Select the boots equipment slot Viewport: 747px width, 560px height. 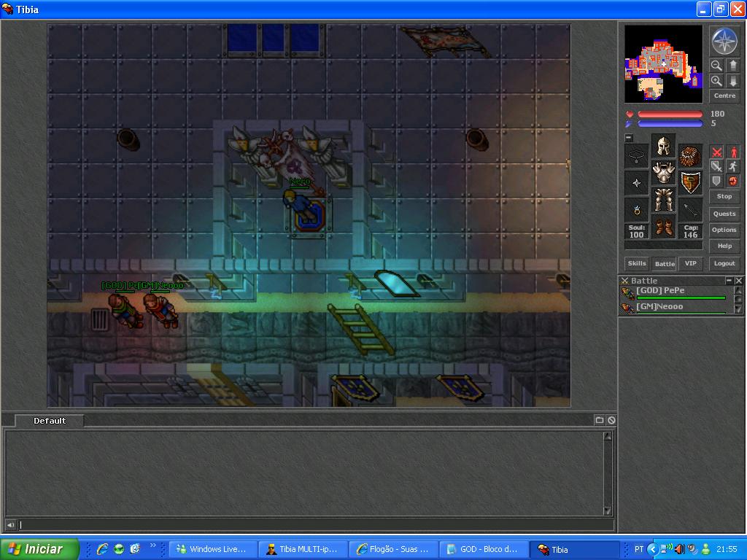(x=663, y=226)
